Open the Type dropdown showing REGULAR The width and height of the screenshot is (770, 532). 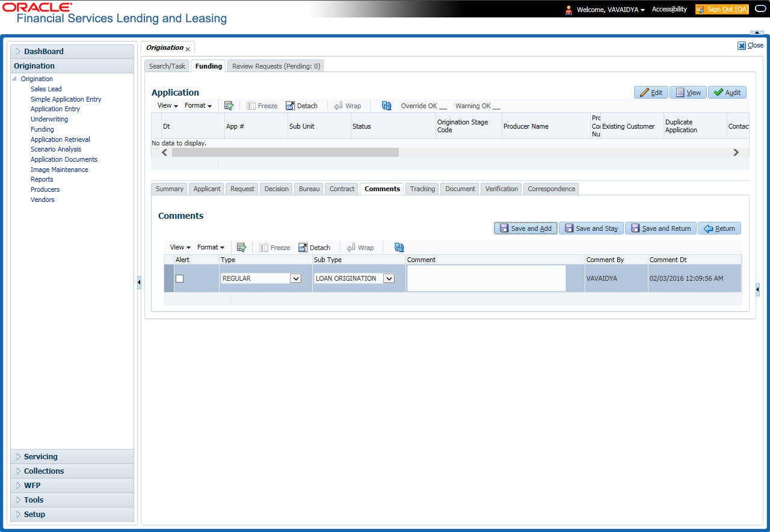coord(295,278)
